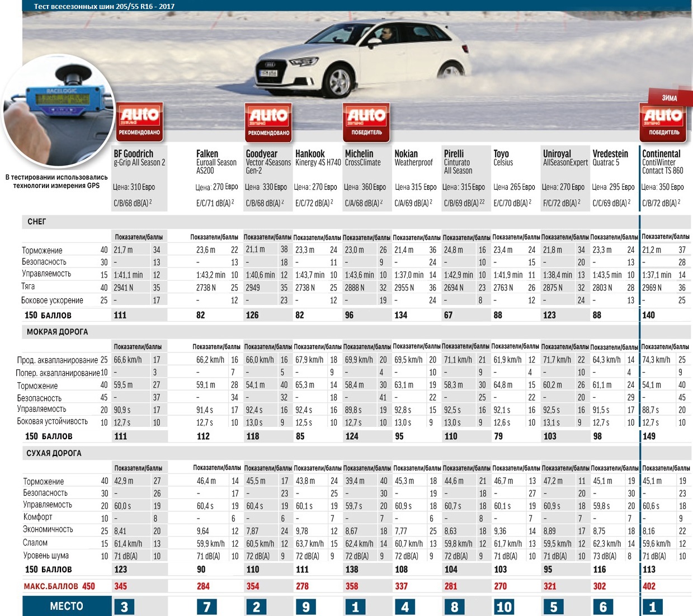
Task: Select rank box number 2 under Goodyear
Action: click(x=256, y=606)
